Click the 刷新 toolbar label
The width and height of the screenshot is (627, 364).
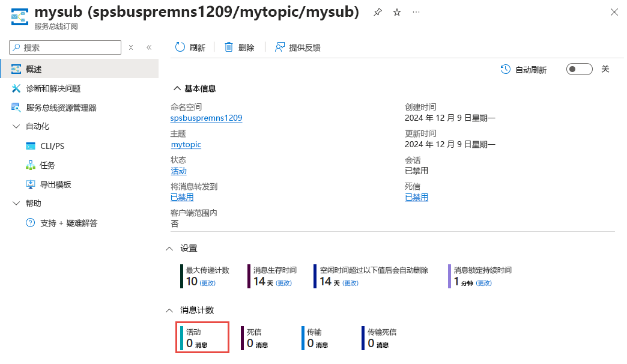198,47
